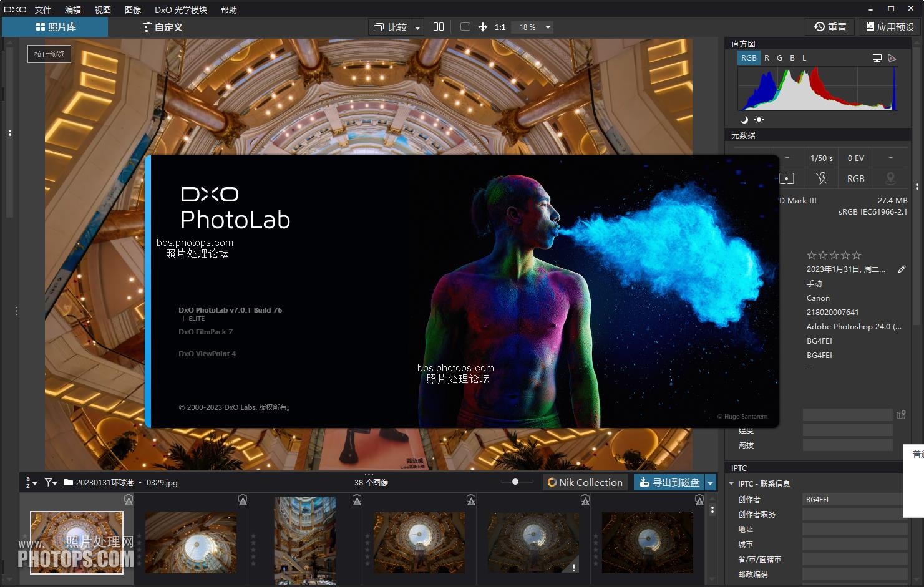Screen dimensions: 924x587
Task: Select the B histogram channel
Action: 792,57
